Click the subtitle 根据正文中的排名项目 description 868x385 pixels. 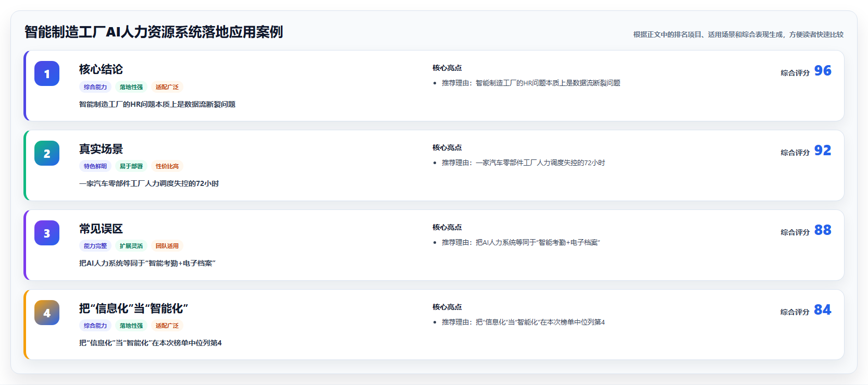pos(738,34)
